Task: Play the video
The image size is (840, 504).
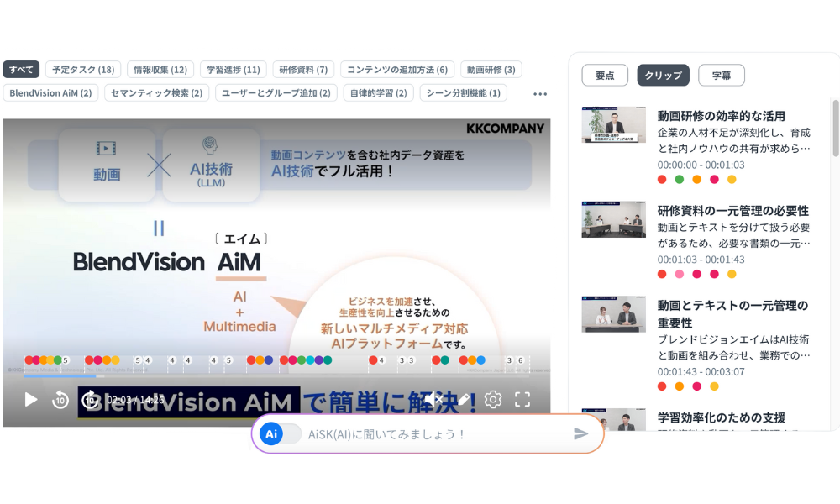Action: [x=31, y=400]
